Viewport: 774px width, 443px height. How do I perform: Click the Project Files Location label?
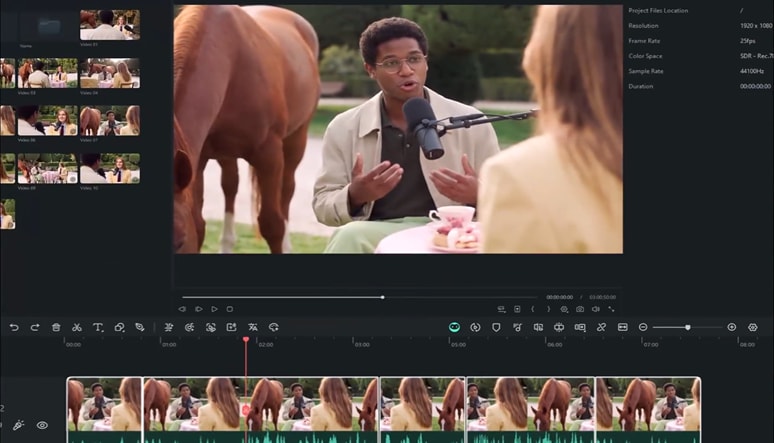tap(658, 10)
